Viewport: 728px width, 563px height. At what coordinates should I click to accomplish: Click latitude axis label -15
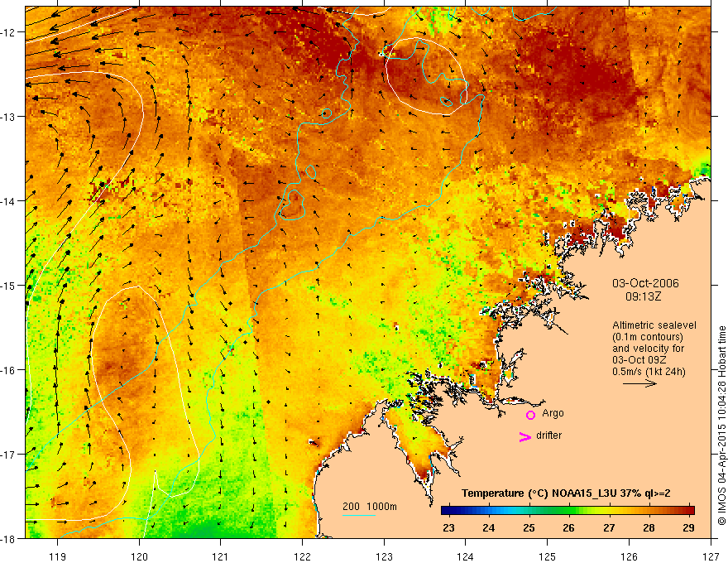(9, 285)
